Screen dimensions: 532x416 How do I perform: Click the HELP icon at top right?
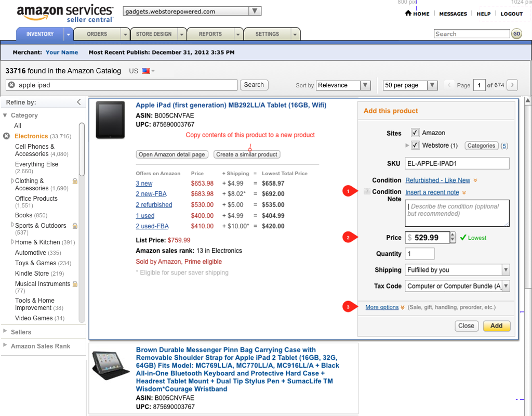point(483,14)
